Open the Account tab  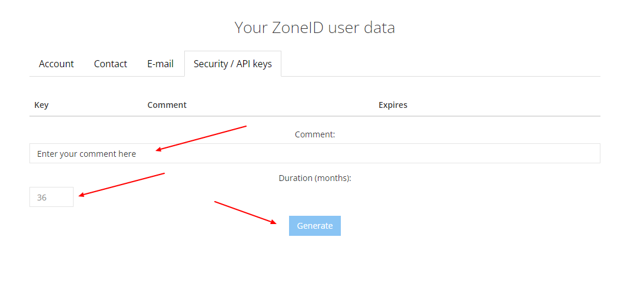(57, 64)
